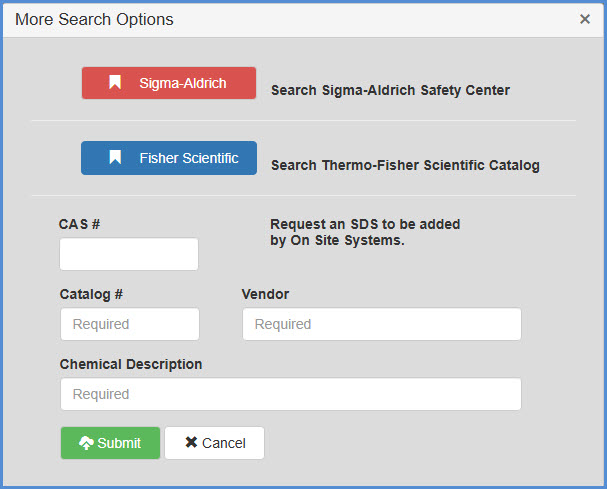Click the 'Search Thermo-Fisher Scientific Catalog' text

point(405,165)
